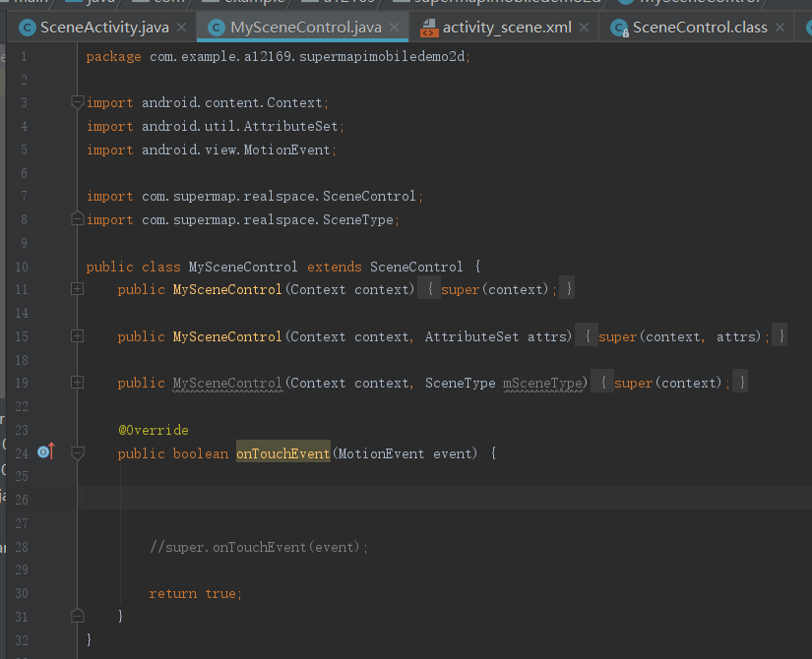Expand the folded constructor on line 19
The height and width of the screenshot is (659, 812).
(x=77, y=383)
